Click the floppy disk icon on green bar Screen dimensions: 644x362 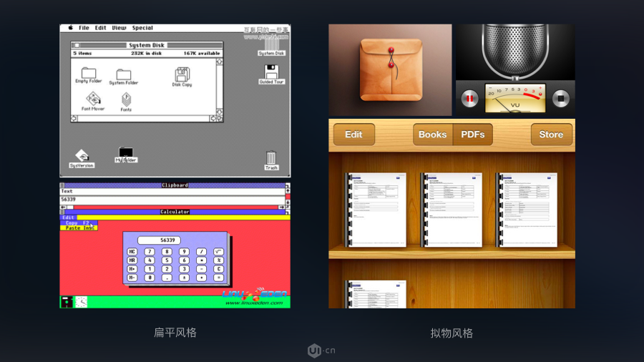[x=67, y=302]
